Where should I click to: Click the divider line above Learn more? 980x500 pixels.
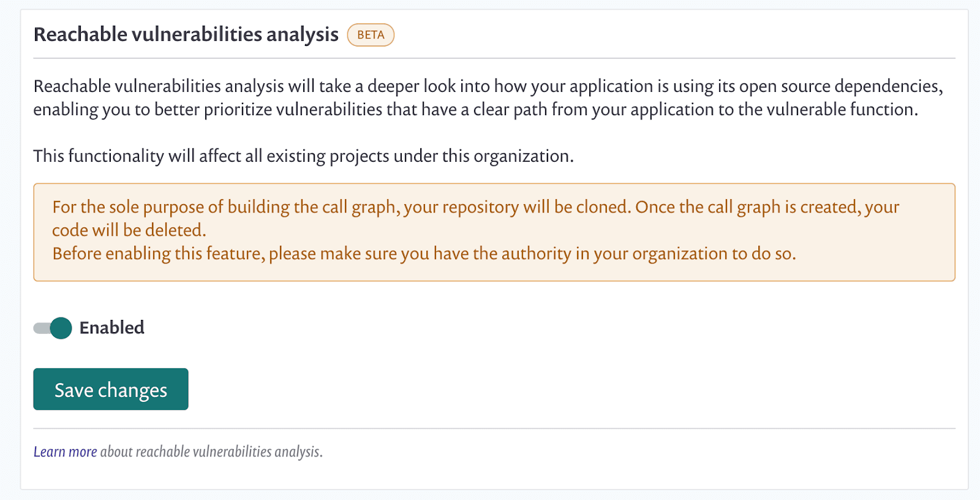coord(494,428)
